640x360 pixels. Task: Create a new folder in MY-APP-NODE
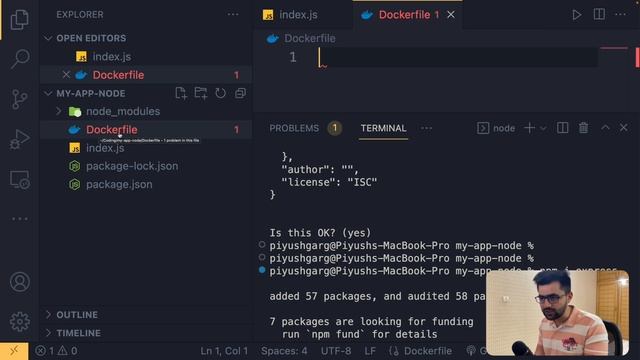200,93
